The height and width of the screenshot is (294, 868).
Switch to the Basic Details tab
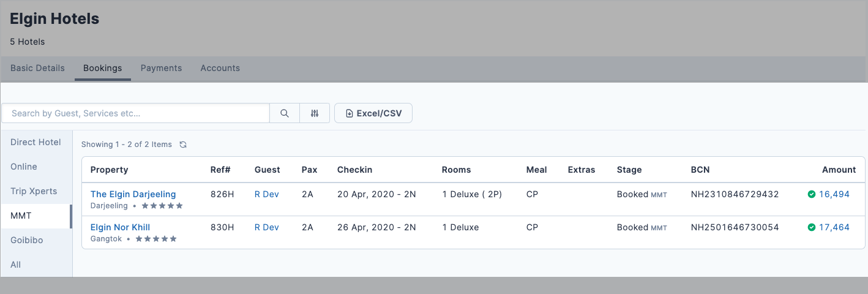(x=37, y=68)
